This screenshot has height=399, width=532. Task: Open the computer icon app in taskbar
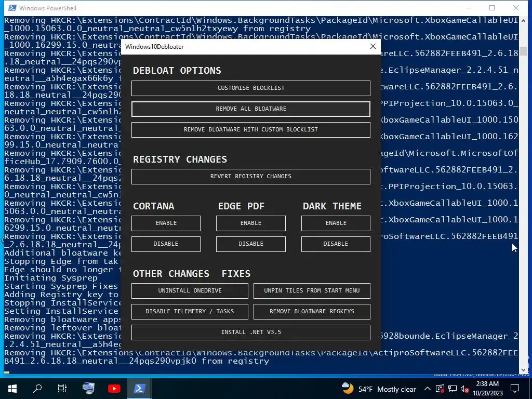point(88,389)
